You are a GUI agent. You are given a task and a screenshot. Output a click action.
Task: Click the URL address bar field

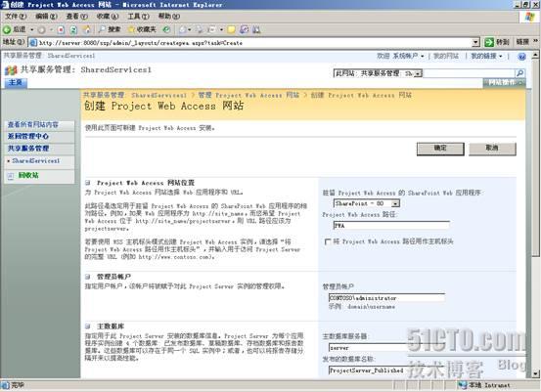[254, 43]
